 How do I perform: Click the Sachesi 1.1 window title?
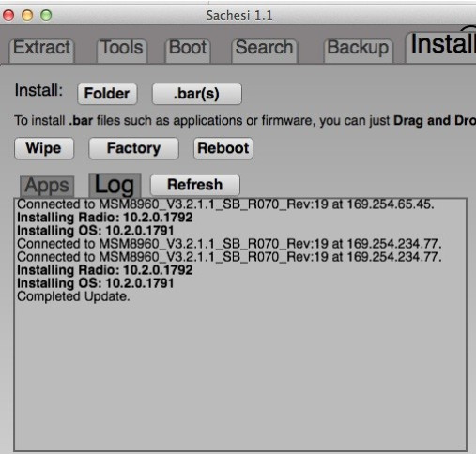[x=239, y=15]
